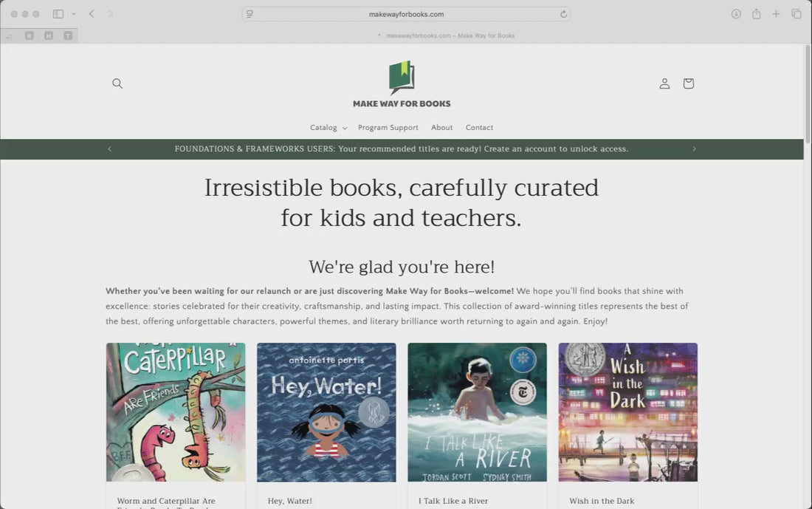
Task: Open the Program Support menu item
Action: (388, 128)
